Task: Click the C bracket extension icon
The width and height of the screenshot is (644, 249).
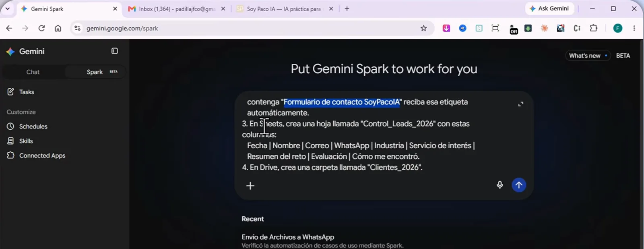Action: coord(577,28)
